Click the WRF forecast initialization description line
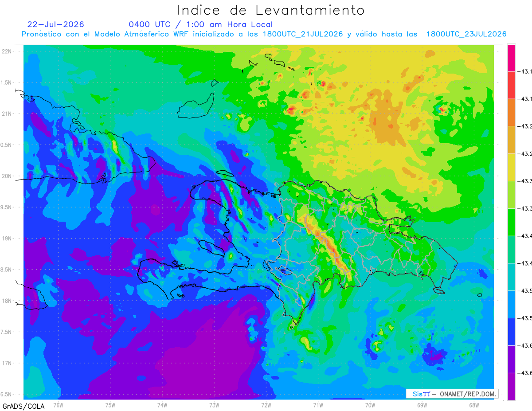This screenshot has width=532, height=411. tap(264, 34)
